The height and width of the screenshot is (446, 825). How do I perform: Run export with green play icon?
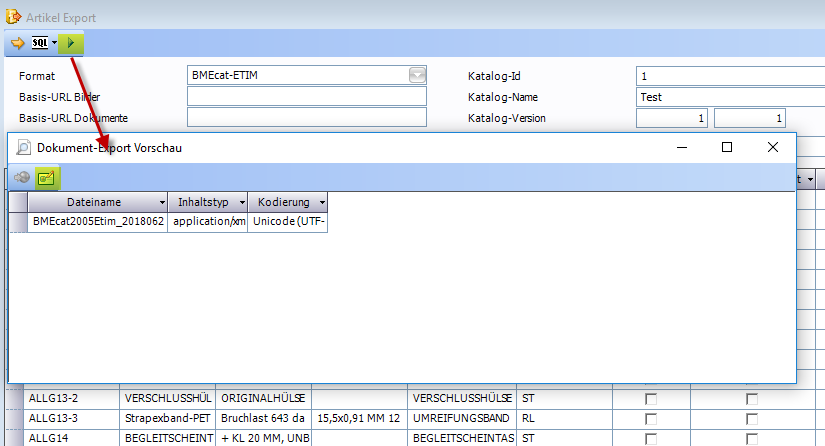(70, 43)
